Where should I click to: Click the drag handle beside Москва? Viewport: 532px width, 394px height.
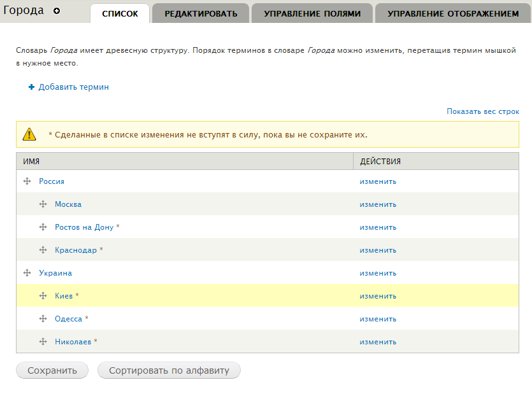point(43,204)
